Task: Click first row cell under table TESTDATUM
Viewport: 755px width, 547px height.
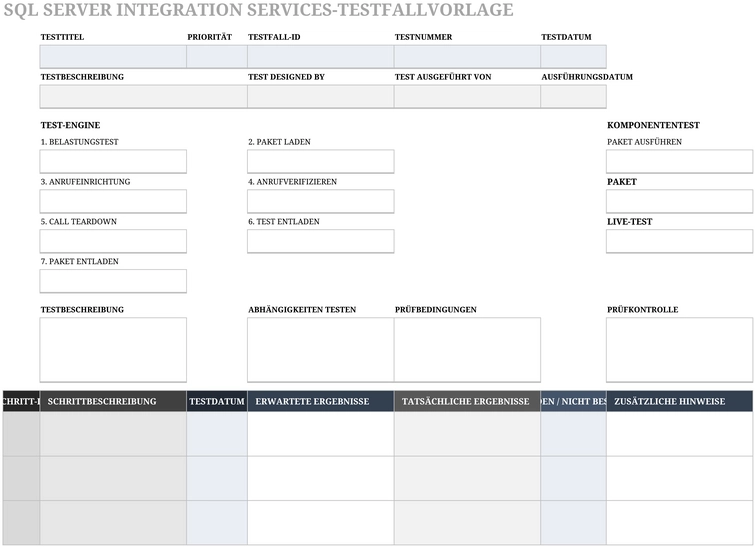Action: tap(217, 434)
